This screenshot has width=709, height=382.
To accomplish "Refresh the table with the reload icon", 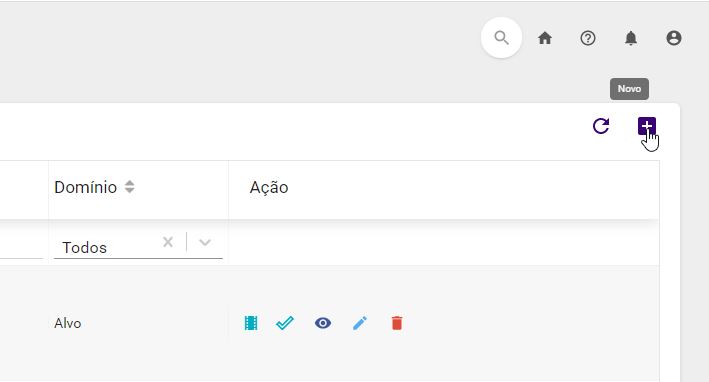I will (601, 126).
